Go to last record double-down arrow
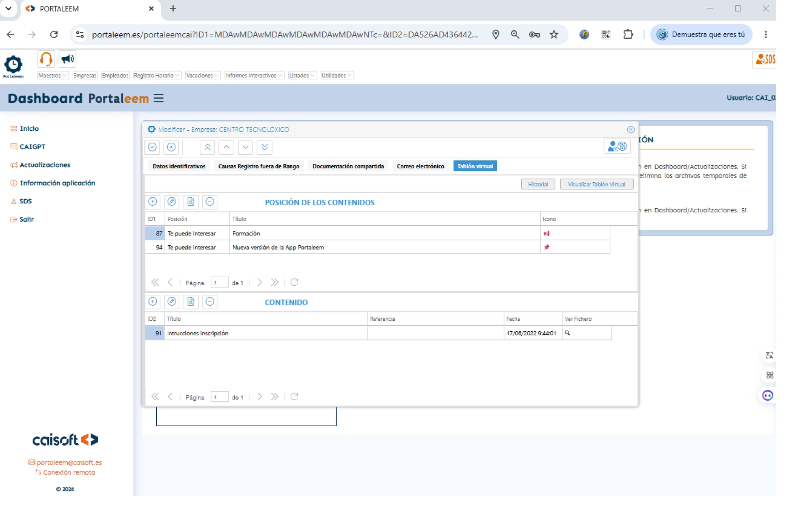The image size is (812, 529). 265,147
